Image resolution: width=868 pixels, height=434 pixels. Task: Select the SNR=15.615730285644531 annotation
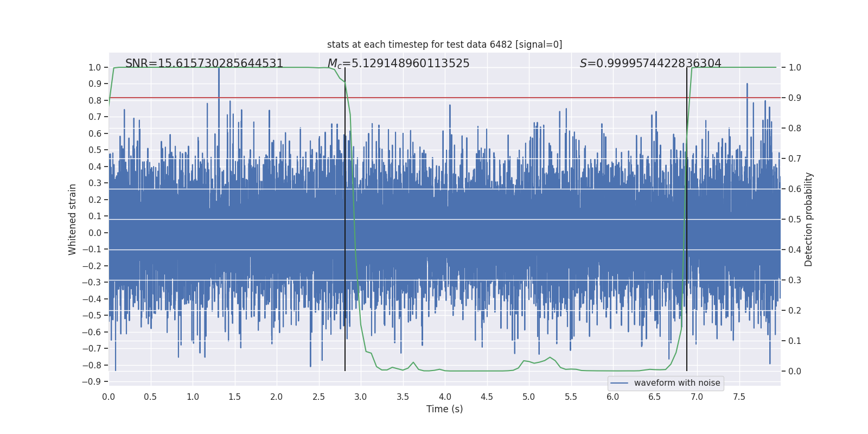[x=205, y=63]
